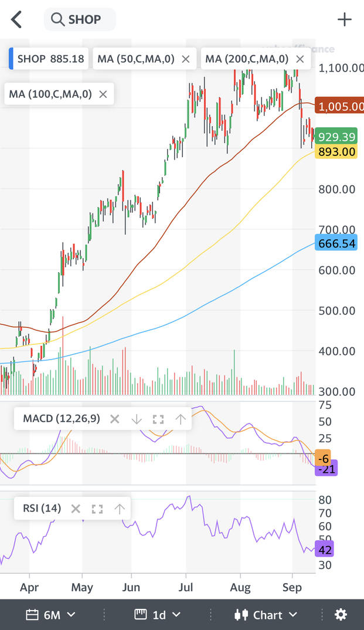This screenshot has width=364, height=630.
Task: Move MACD panel up with arrow
Action: (x=181, y=419)
